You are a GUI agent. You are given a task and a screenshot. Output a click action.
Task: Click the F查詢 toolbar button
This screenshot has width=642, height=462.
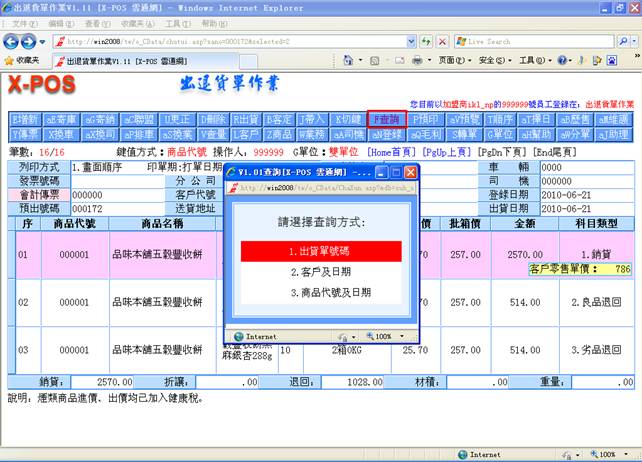[x=388, y=118]
